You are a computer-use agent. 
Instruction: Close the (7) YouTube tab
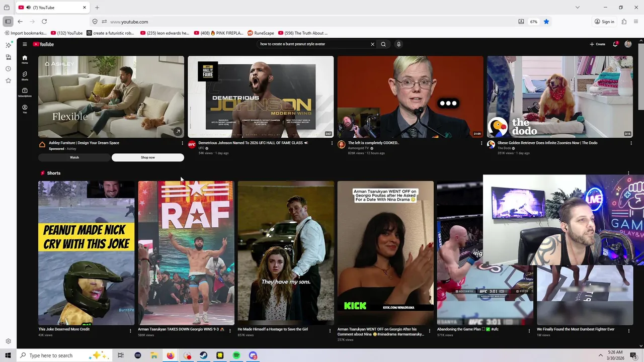(x=85, y=8)
